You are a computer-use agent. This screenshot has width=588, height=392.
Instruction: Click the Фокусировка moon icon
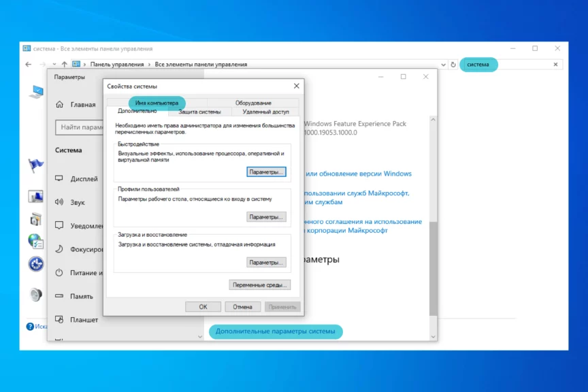59,249
